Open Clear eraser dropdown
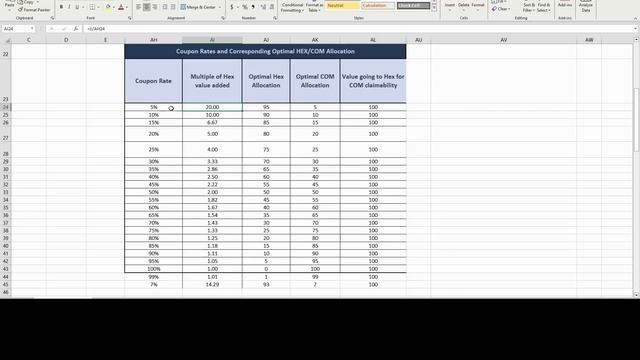The image size is (640, 360). click(x=500, y=9)
